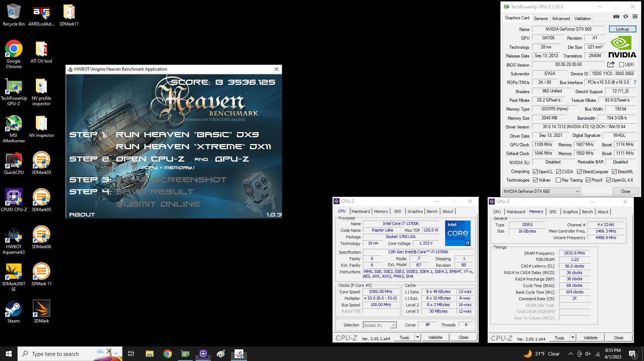This screenshot has height=361, width=644.
Task: Click bus interface question mark in GPU-Z
Action: tap(635, 82)
